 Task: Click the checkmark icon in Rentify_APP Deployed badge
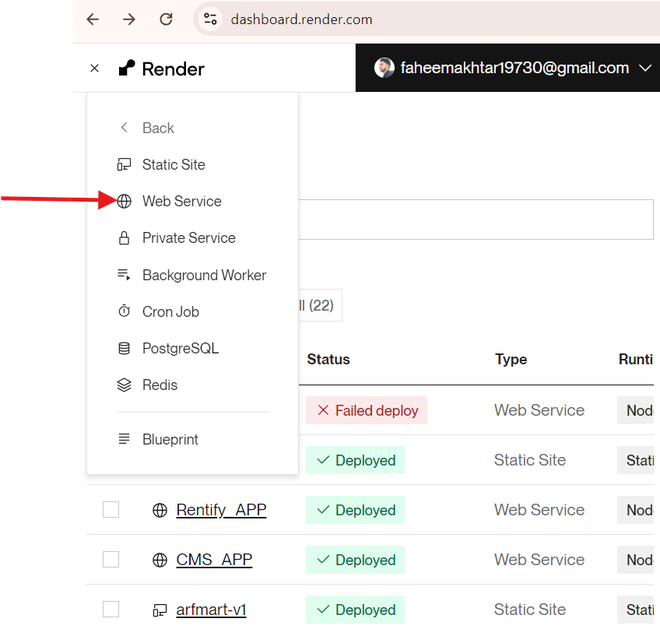323,510
